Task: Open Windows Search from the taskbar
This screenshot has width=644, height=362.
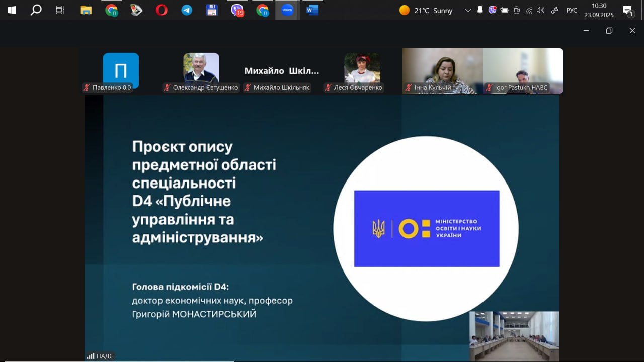Action: pyautogui.click(x=36, y=10)
